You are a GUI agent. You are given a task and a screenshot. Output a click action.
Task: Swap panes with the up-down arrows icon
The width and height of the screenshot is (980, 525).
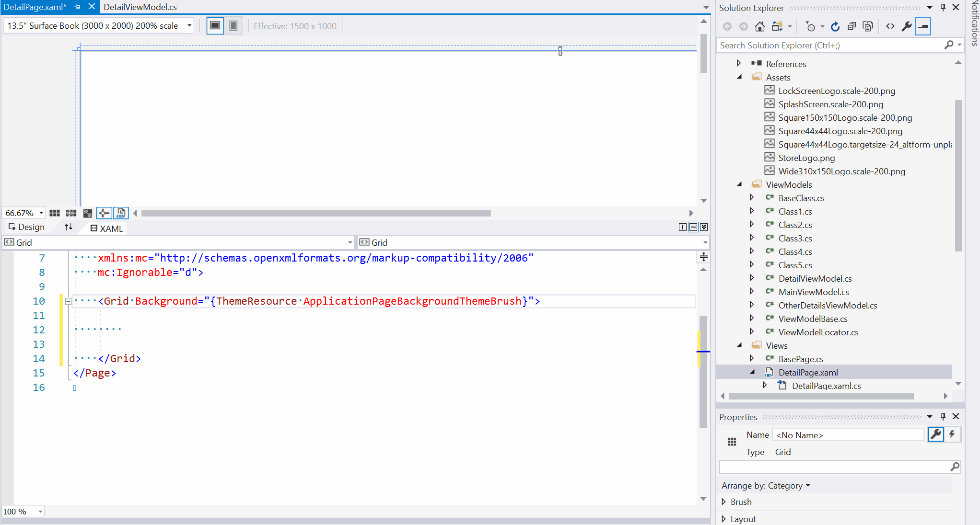(x=69, y=227)
